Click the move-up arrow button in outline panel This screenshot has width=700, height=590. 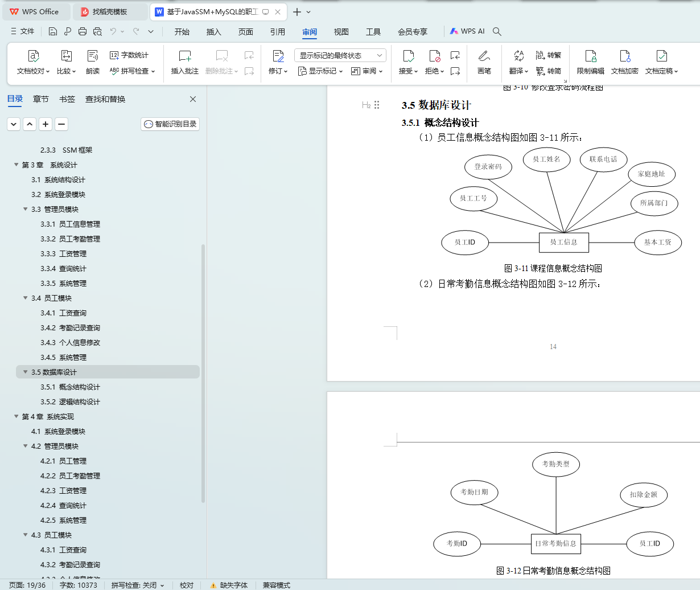30,124
